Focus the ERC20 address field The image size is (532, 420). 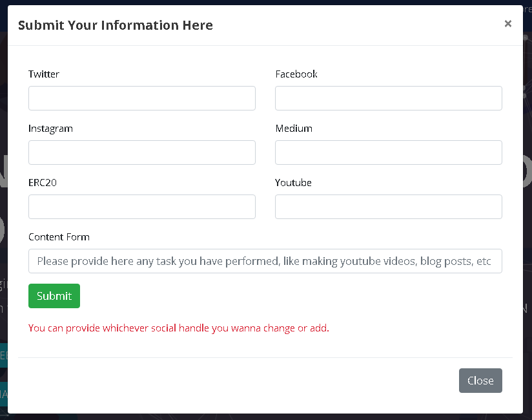pyautogui.click(x=142, y=207)
